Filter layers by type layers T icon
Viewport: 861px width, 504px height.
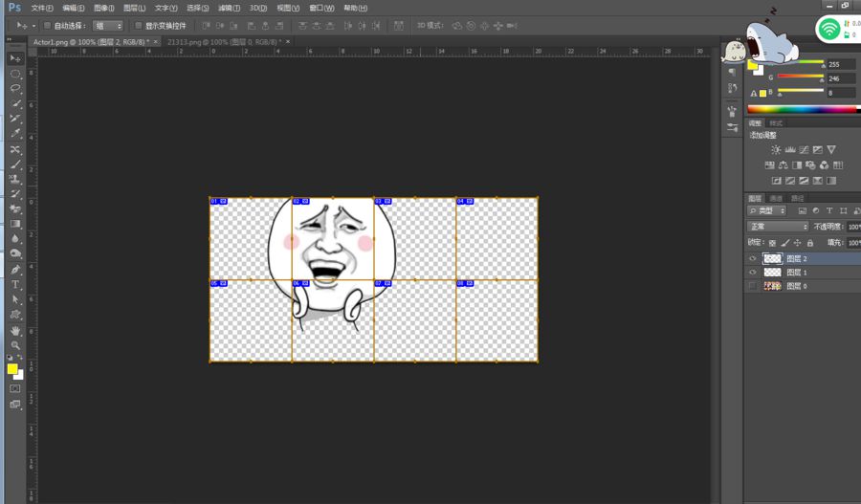[829, 210]
